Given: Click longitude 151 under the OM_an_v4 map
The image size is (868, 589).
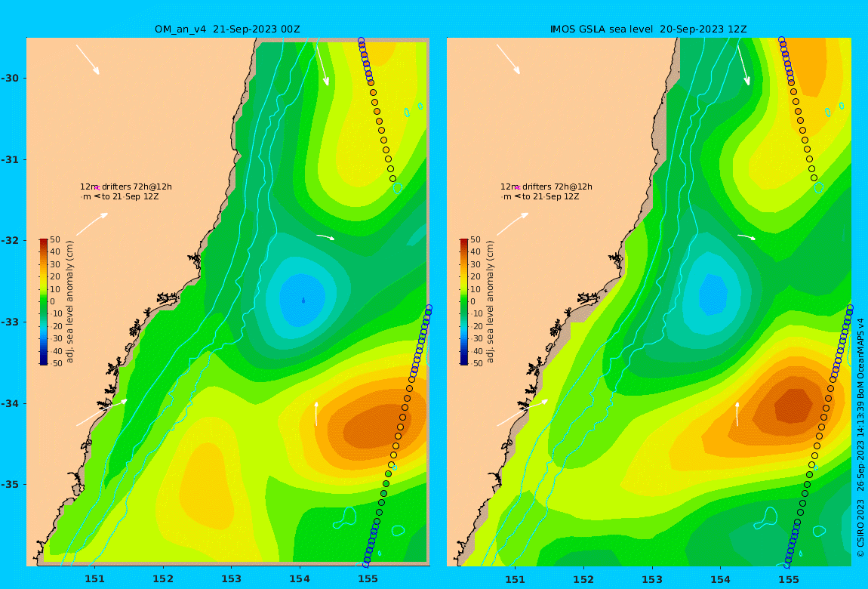Looking at the screenshot, I should 94,579.
